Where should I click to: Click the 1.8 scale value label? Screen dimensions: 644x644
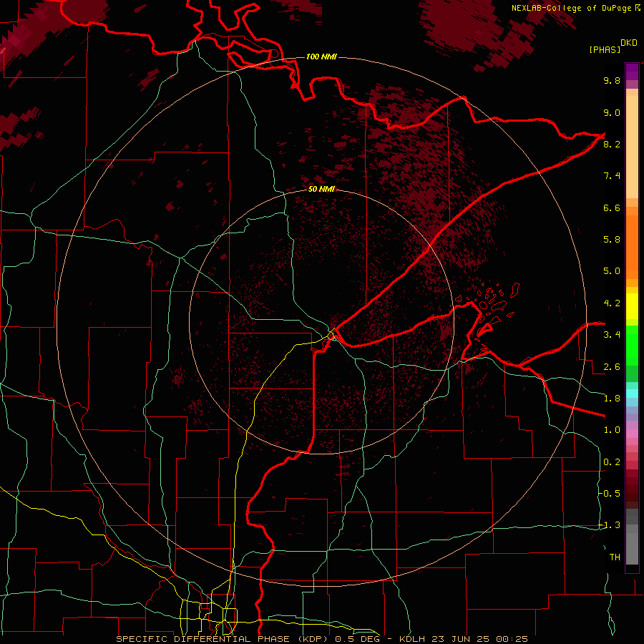[612, 399]
